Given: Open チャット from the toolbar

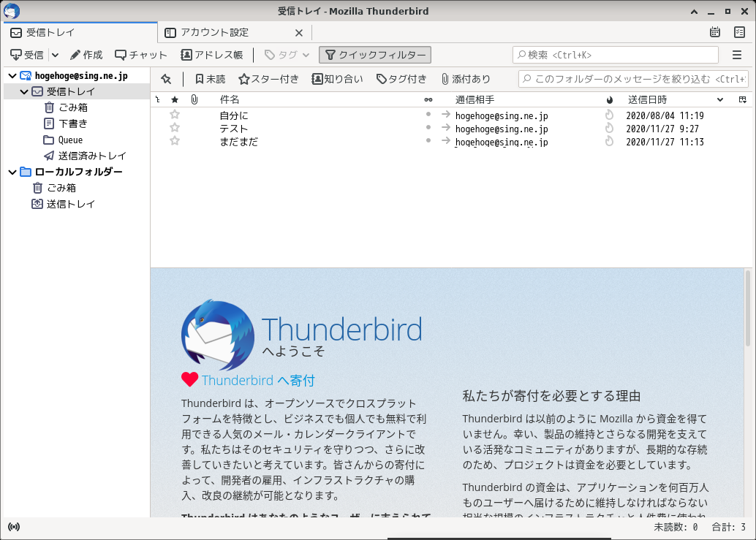Looking at the screenshot, I should 141,55.
